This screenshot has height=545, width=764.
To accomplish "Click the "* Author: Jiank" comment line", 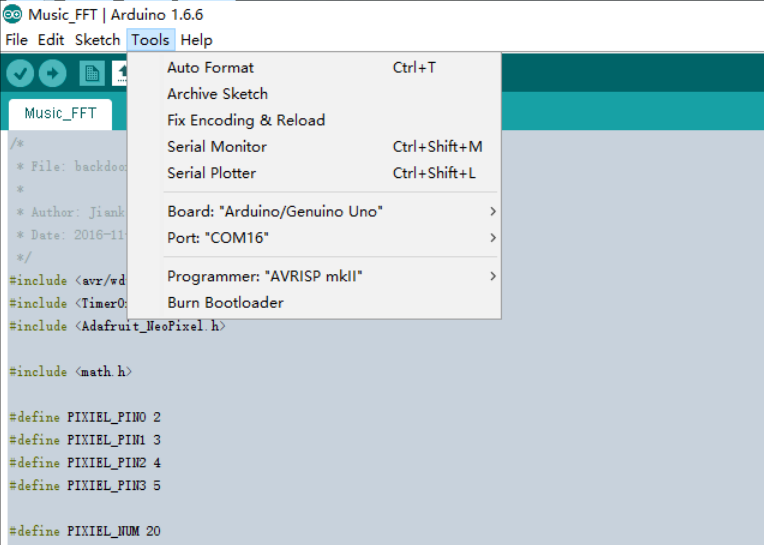I will (x=71, y=212).
